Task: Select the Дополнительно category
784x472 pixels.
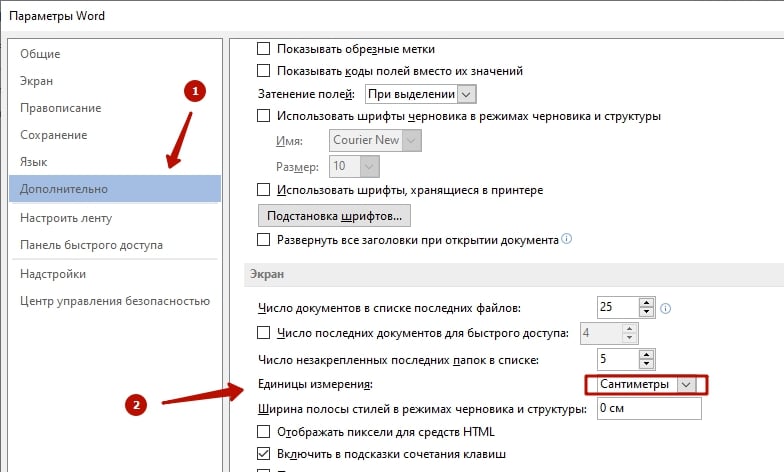Action: [x=115, y=189]
